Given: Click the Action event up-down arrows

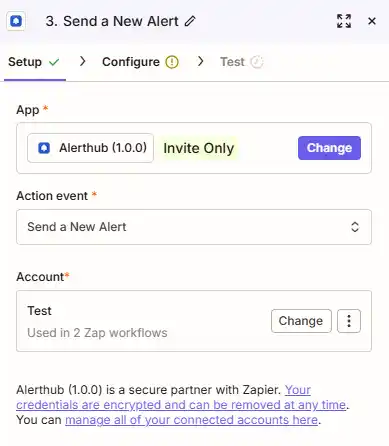Looking at the screenshot, I should (355, 227).
